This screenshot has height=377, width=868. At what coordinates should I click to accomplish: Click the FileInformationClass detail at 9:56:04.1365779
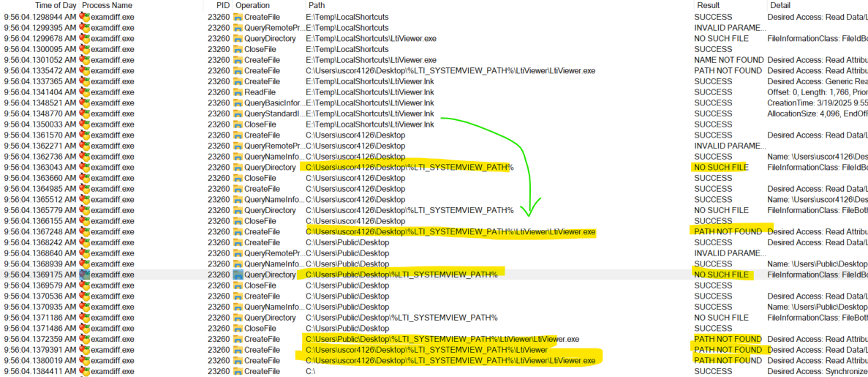coord(817,211)
